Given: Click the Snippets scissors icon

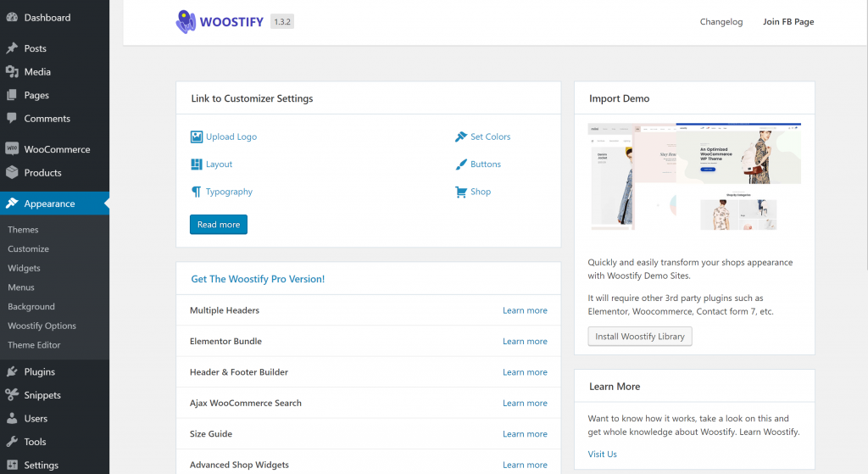Looking at the screenshot, I should (x=12, y=395).
